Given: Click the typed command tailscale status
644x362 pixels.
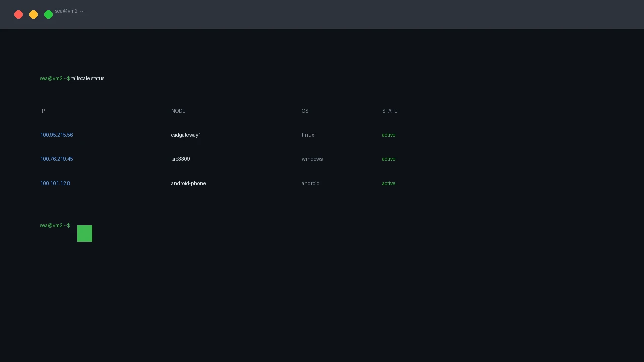Looking at the screenshot, I should (x=88, y=79).
